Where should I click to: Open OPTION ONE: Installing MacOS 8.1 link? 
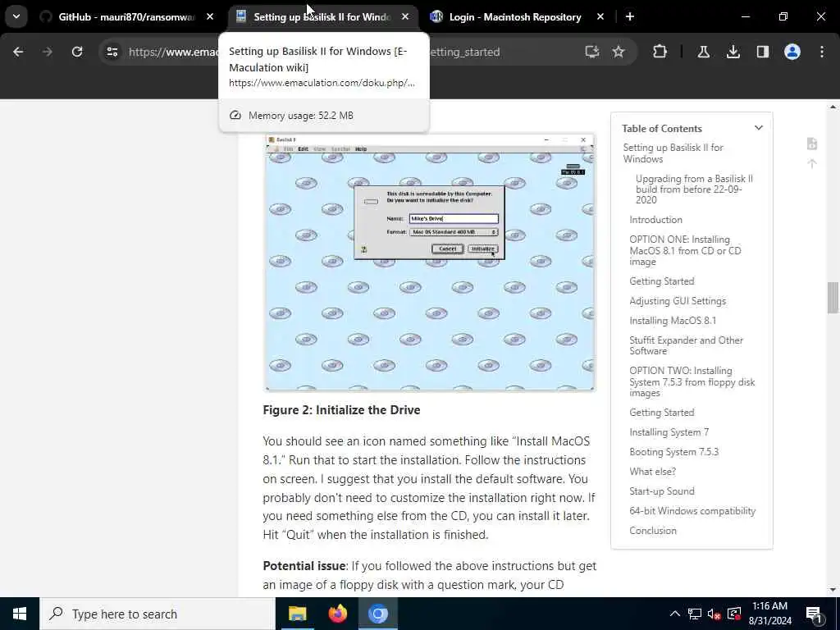[685, 250]
